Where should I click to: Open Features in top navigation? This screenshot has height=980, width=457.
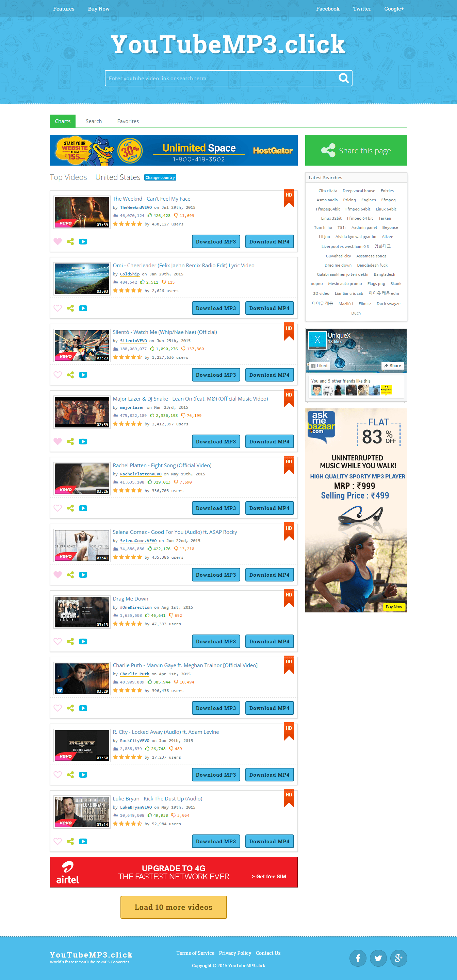click(64, 9)
